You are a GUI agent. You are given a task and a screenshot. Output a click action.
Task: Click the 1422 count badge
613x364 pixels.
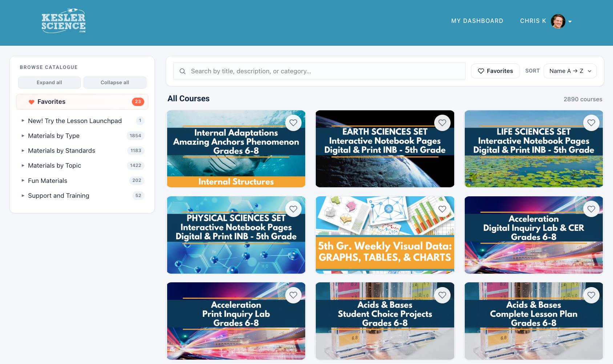[136, 165]
